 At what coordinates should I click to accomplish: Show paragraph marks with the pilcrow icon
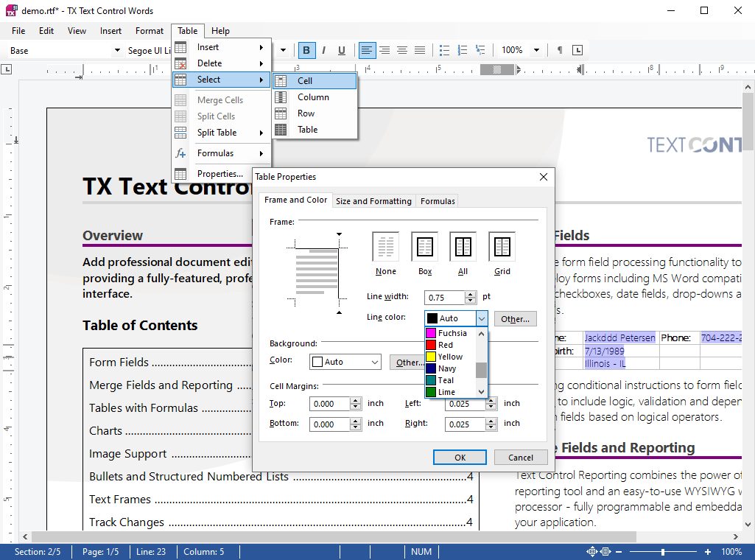(561, 50)
